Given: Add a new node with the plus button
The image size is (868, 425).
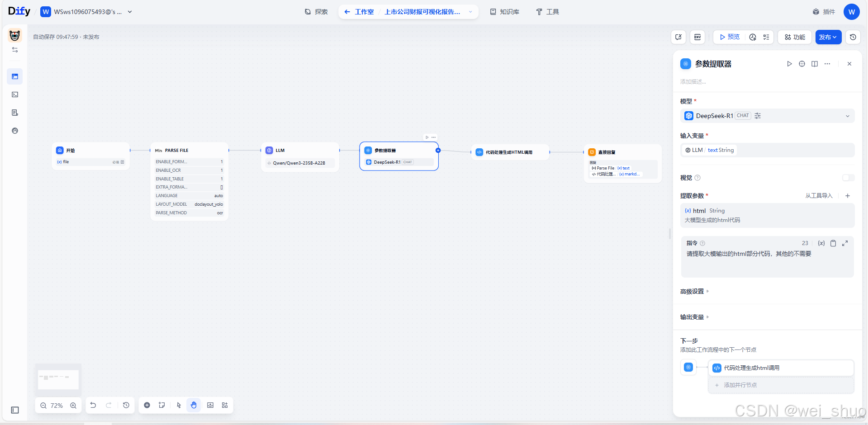Looking at the screenshot, I should click(x=147, y=405).
